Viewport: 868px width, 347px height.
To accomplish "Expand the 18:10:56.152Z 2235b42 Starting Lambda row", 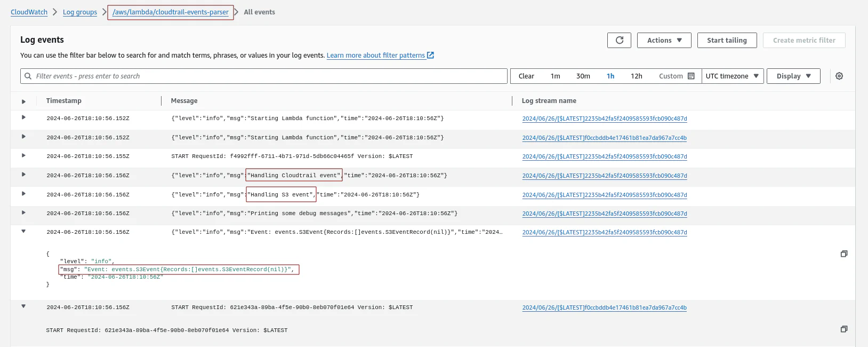I will coord(23,117).
